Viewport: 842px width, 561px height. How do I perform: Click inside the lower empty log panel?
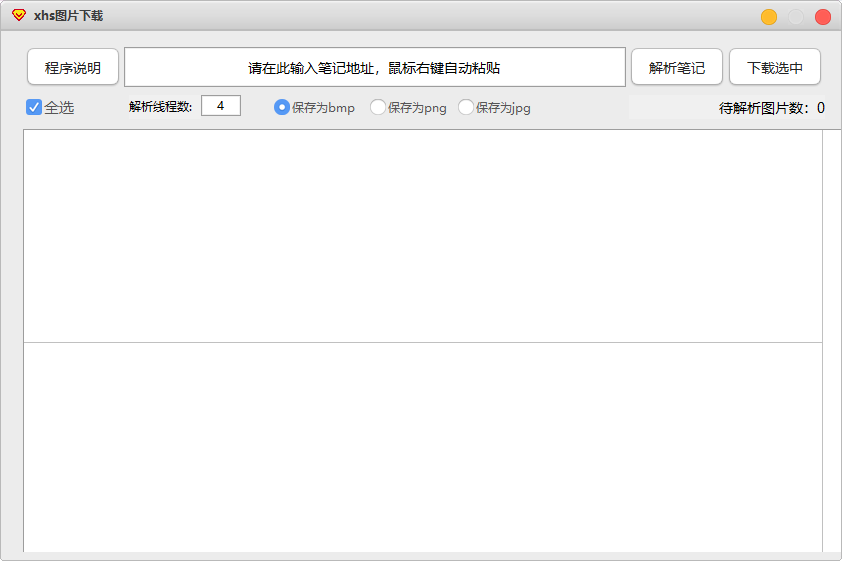pos(423,447)
